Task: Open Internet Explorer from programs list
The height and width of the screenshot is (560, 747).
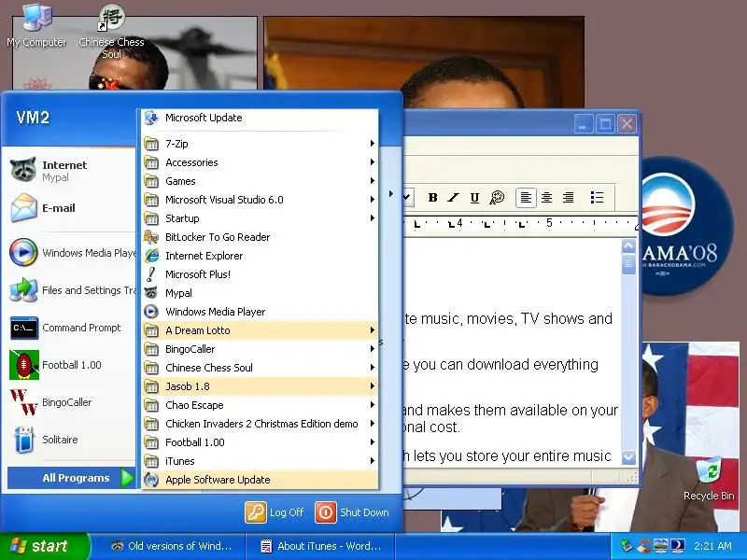Action: [x=261, y=256]
